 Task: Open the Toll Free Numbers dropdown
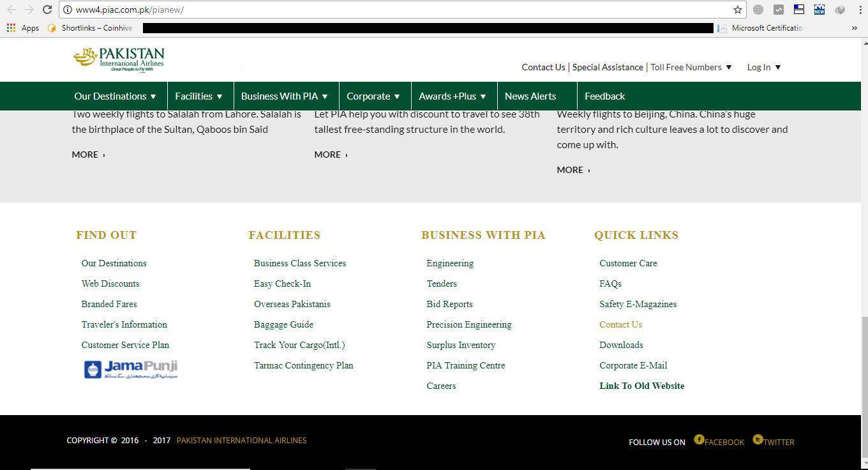(x=691, y=67)
